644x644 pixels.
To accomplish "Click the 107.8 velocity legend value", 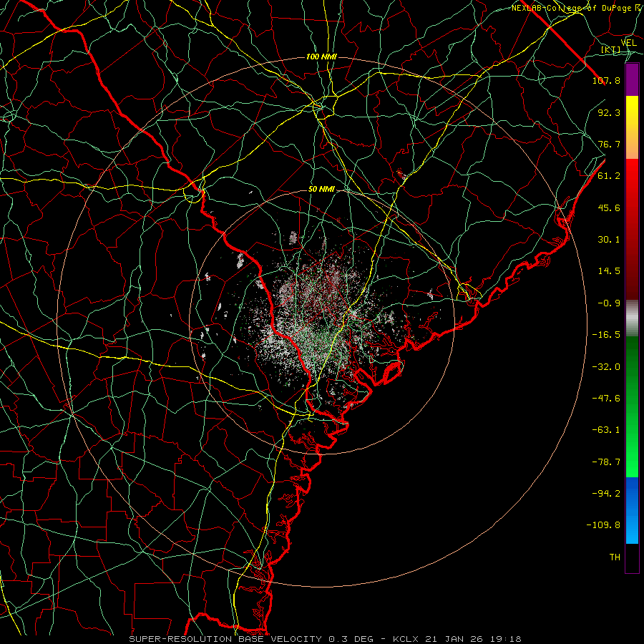I will click(606, 80).
